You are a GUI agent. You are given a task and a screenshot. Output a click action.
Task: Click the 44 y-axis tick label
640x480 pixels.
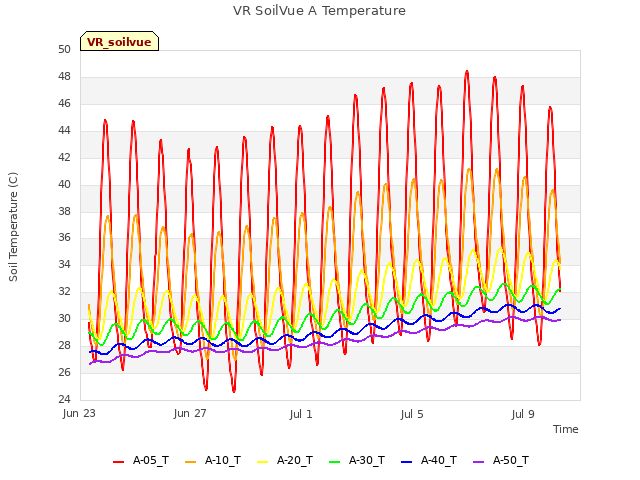coord(64,130)
